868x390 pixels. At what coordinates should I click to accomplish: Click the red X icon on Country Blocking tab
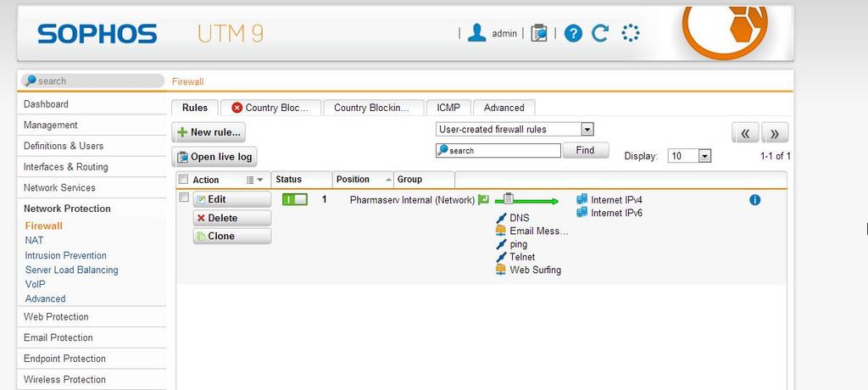237,108
